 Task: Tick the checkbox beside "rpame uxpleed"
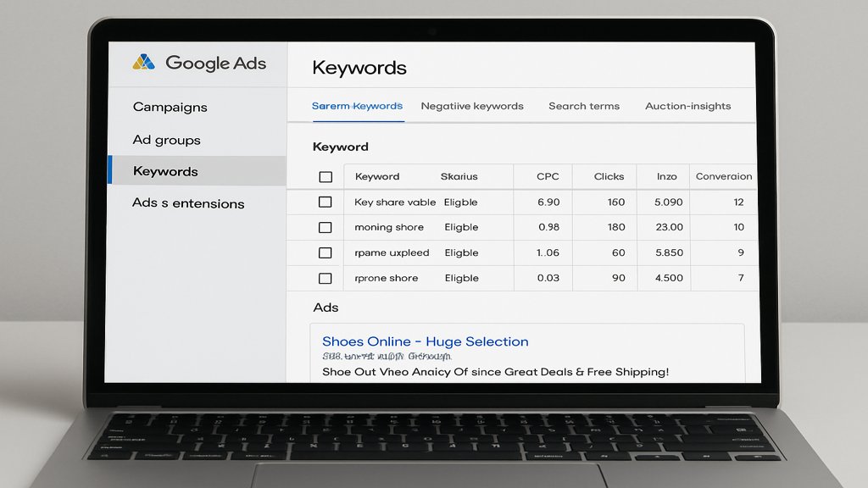(x=325, y=253)
